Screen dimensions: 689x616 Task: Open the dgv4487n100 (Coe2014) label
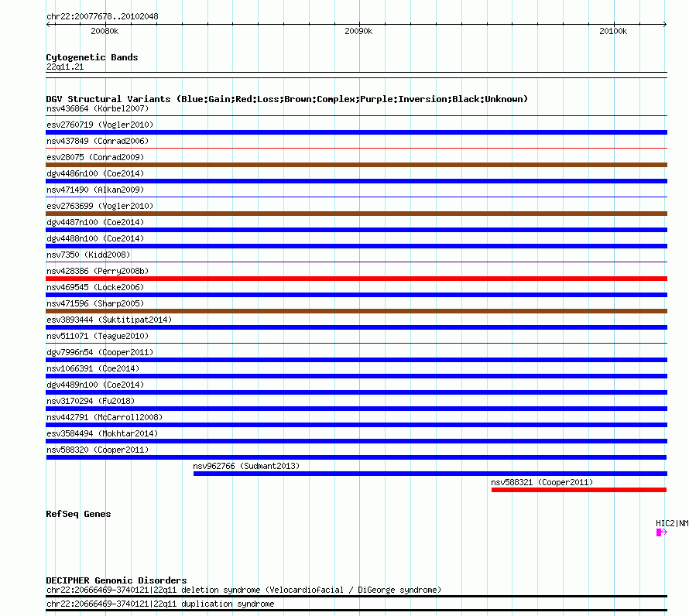click(x=95, y=222)
